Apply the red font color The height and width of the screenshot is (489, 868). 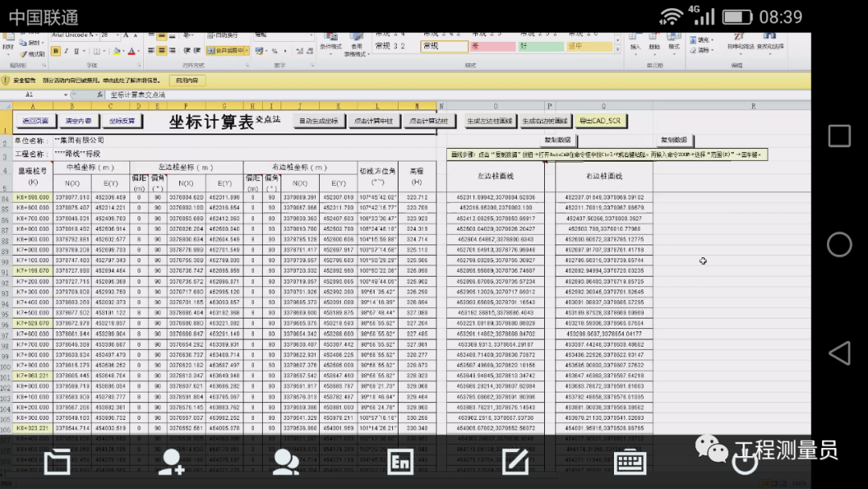(x=131, y=51)
